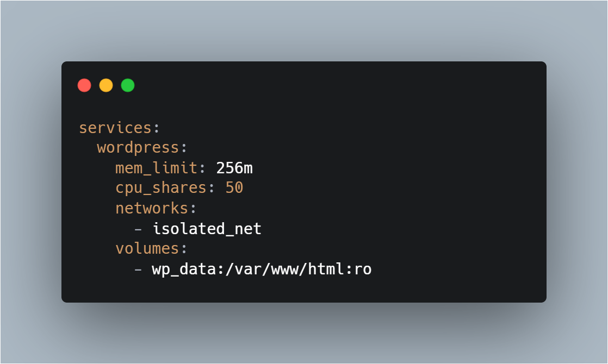The height and width of the screenshot is (364, 608).
Task: Click the 'mem_limit' key
Action: 156,168
